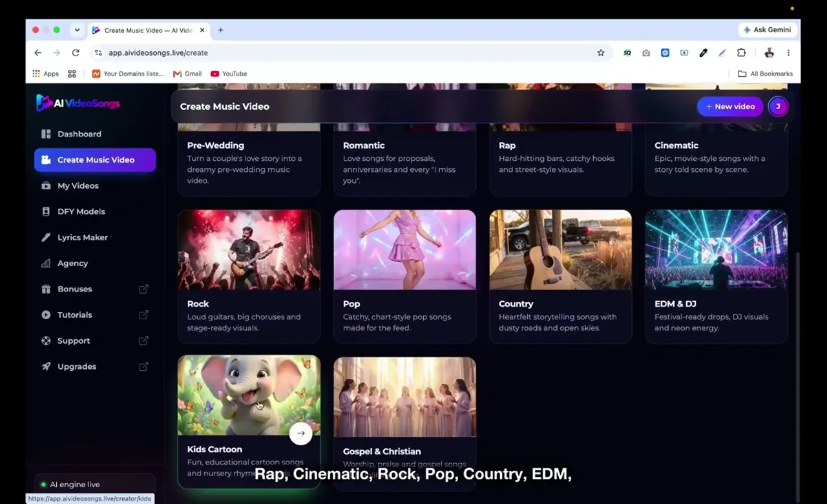
Task: Select the EDM & DJ genre card title
Action: pyautogui.click(x=675, y=304)
